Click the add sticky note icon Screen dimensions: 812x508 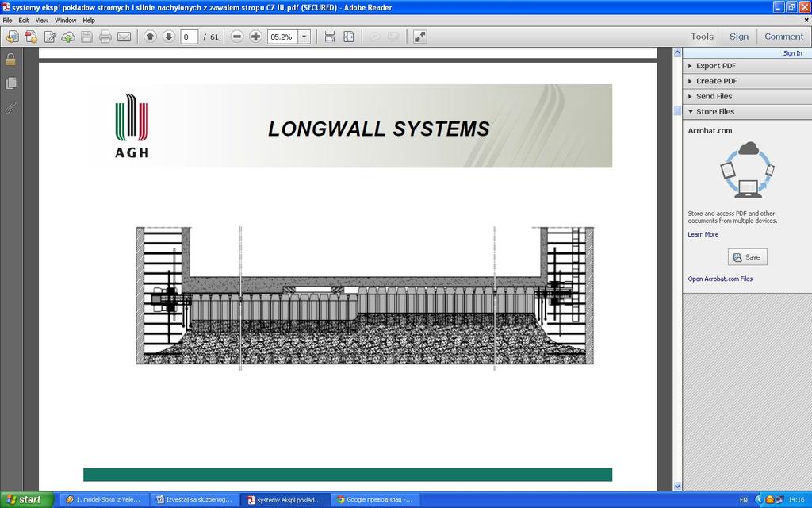click(374, 37)
